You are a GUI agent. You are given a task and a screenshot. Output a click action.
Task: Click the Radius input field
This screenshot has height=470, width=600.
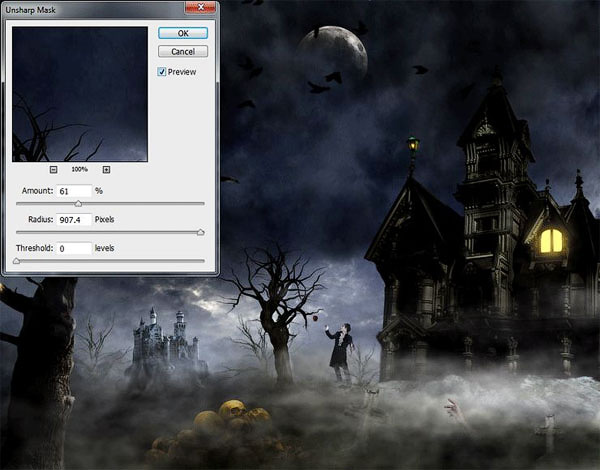tap(74, 220)
